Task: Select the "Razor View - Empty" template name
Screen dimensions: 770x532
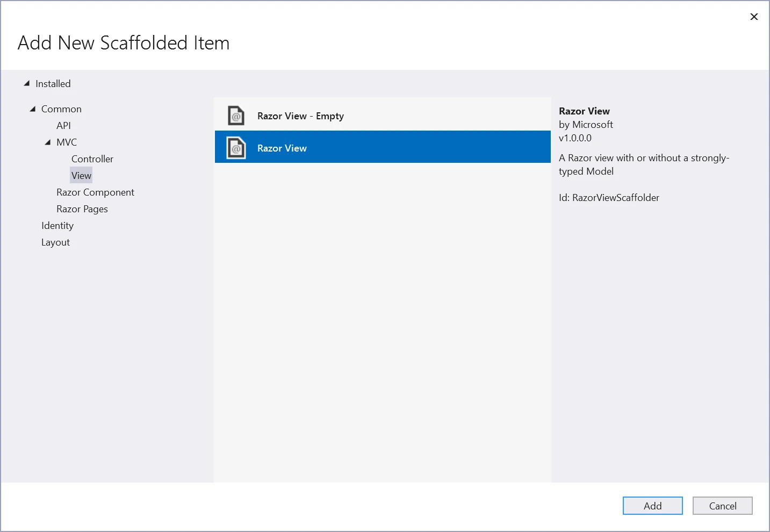Action: (300, 116)
